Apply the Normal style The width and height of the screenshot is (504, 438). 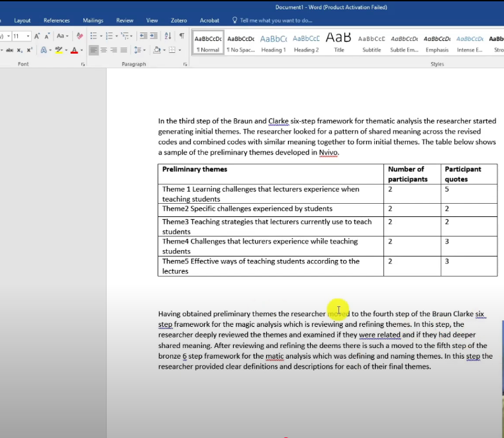[x=208, y=43]
